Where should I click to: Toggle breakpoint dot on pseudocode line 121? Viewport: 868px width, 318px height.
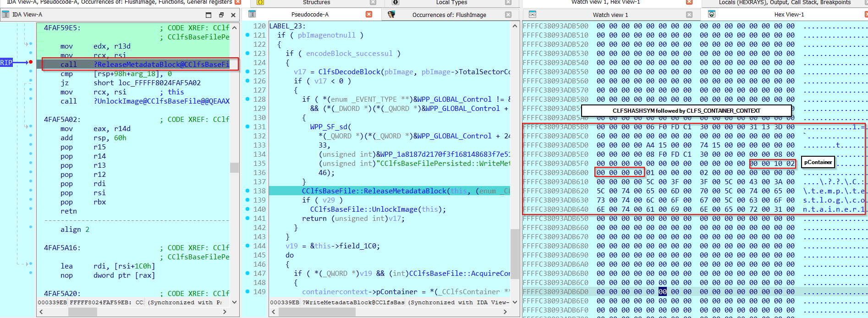(247, 35)
